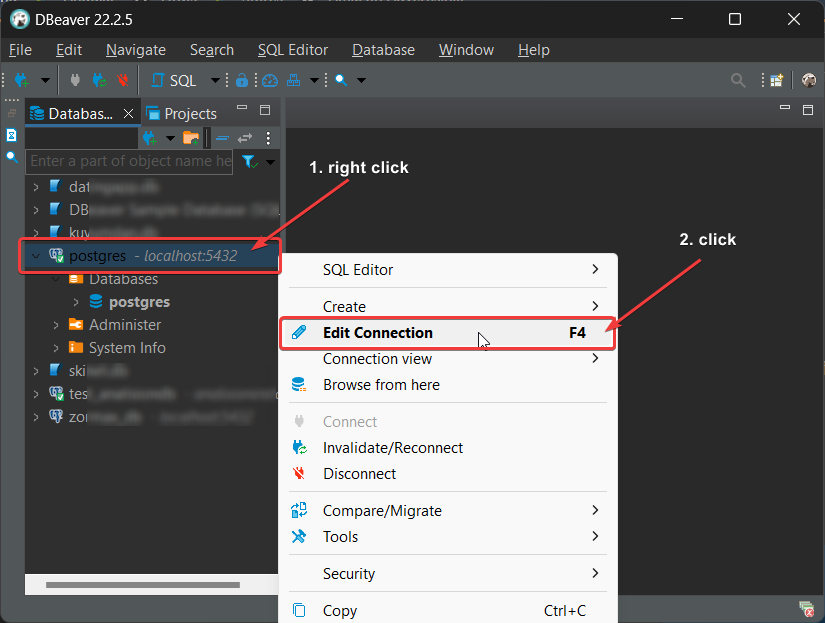Expand the System Info folder
This screenshot has width=825, height=623.
click(x=56, y=348)
